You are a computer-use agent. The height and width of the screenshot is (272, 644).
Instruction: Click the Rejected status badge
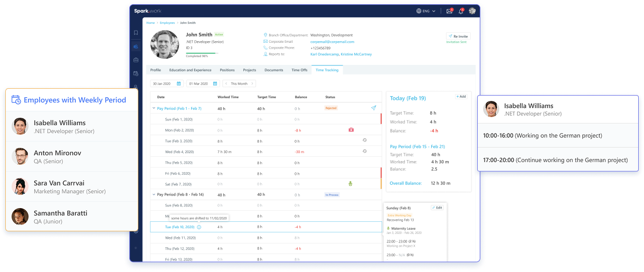pyautogui.click(x=331, y=108)
